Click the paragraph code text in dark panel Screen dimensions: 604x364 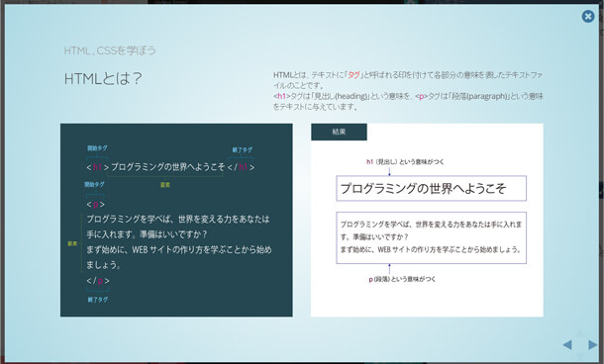tap(179, 242)
